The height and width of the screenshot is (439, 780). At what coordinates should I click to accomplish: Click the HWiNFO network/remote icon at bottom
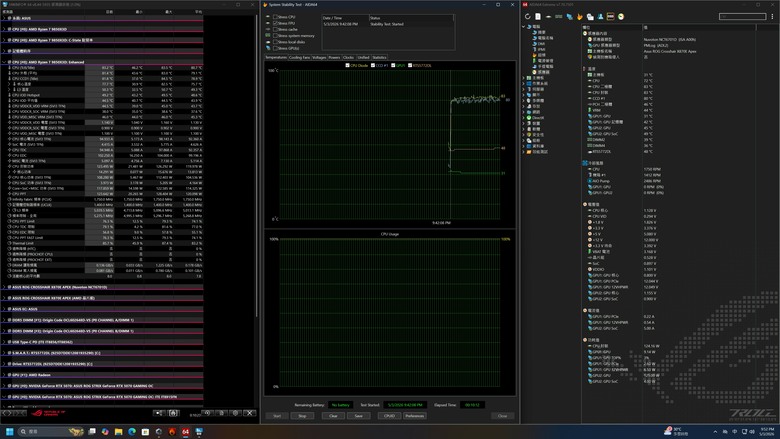[159, 413]
